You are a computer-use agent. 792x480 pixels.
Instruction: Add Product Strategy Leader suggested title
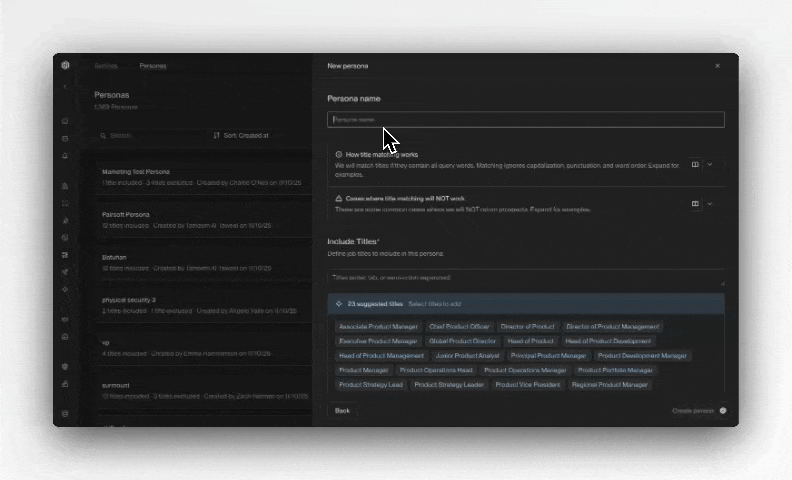coord(449,385)
